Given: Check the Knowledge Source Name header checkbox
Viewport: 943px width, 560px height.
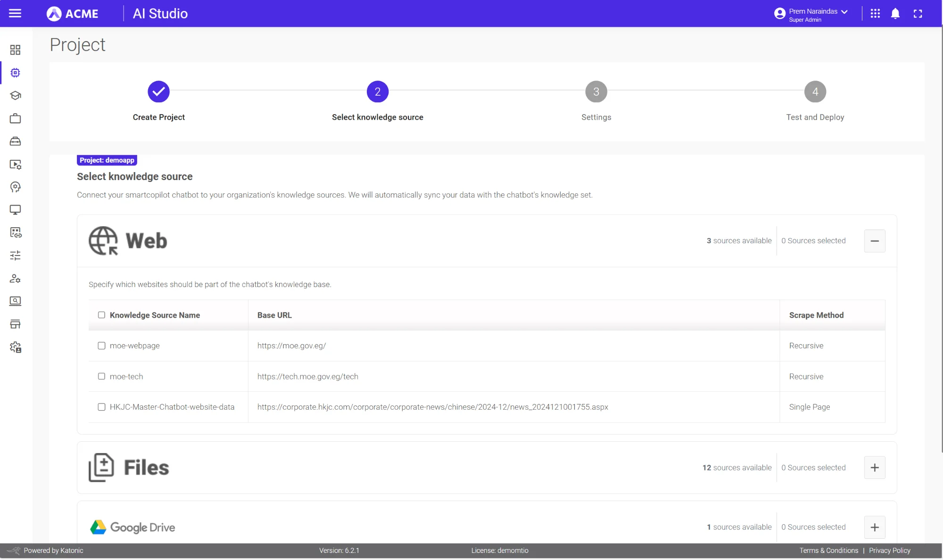Looking at the screenshot, I should point(101,315).
